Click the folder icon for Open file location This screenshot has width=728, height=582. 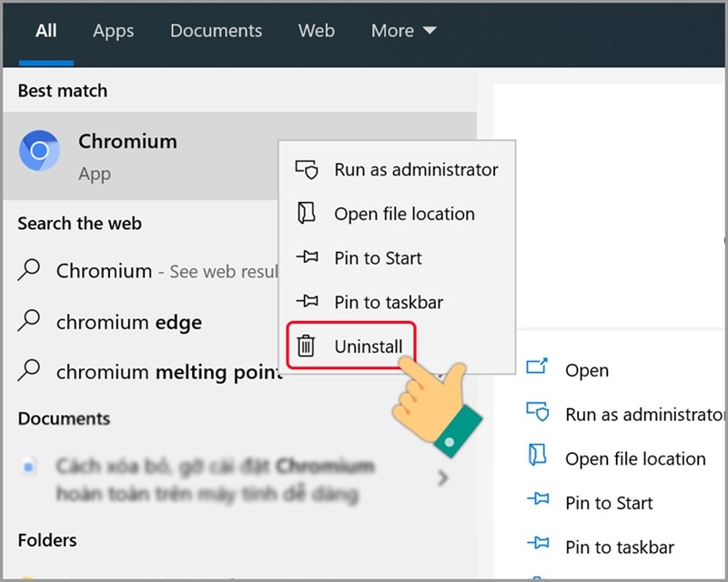pos(305,214)
